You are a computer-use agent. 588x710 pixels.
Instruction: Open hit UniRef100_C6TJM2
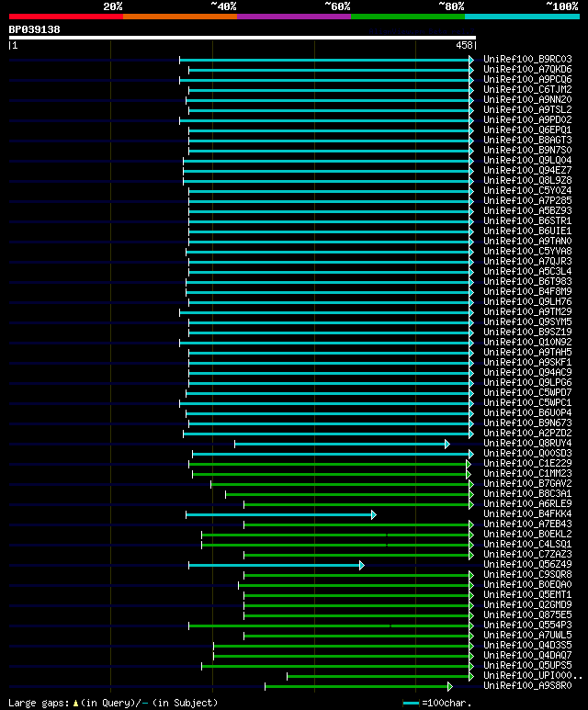click(527, 90)
